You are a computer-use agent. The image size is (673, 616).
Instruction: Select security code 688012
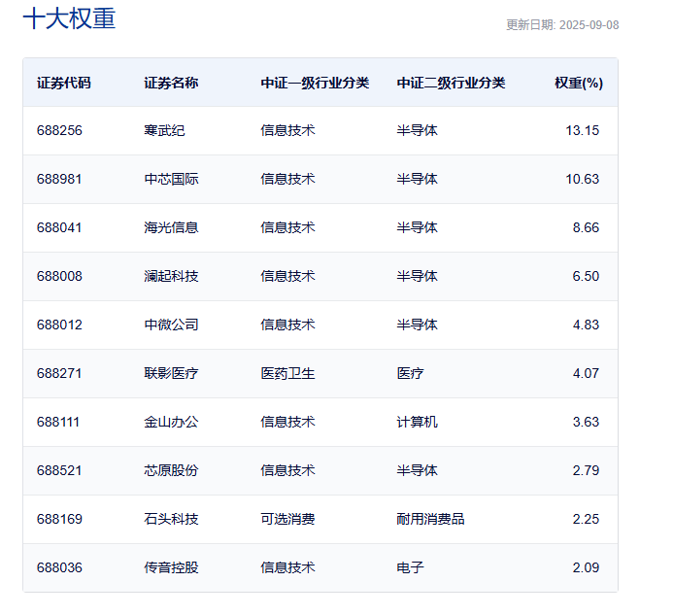coord(59,325)
